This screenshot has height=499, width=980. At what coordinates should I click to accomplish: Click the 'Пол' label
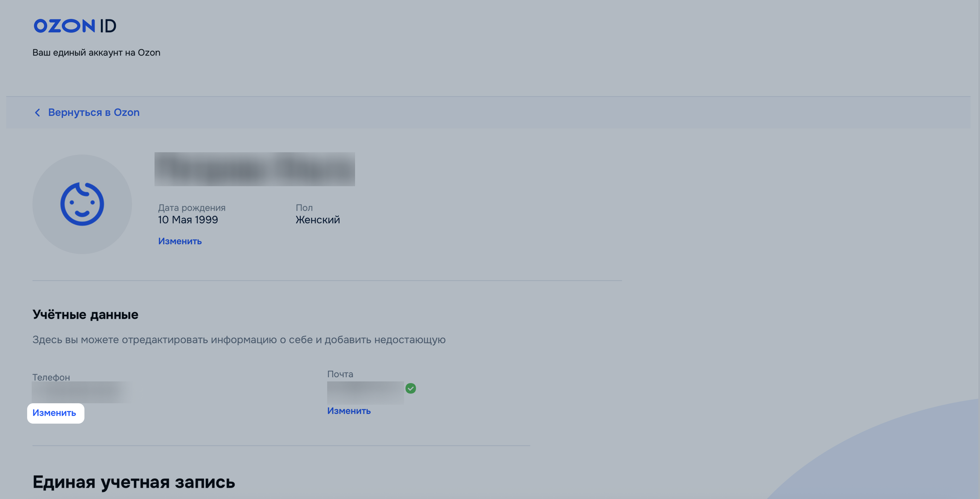[304, 208]
